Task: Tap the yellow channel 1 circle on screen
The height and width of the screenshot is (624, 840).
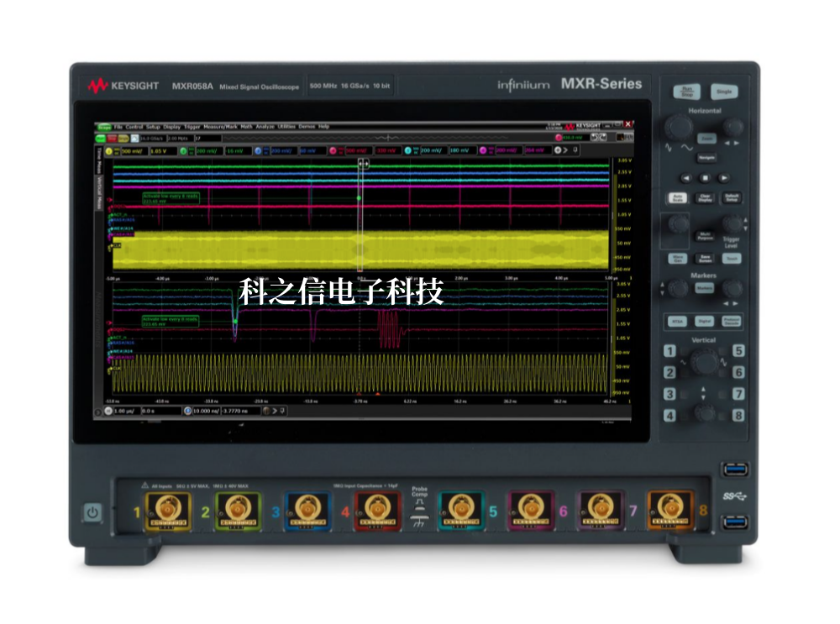Action: tap(108, 151)
